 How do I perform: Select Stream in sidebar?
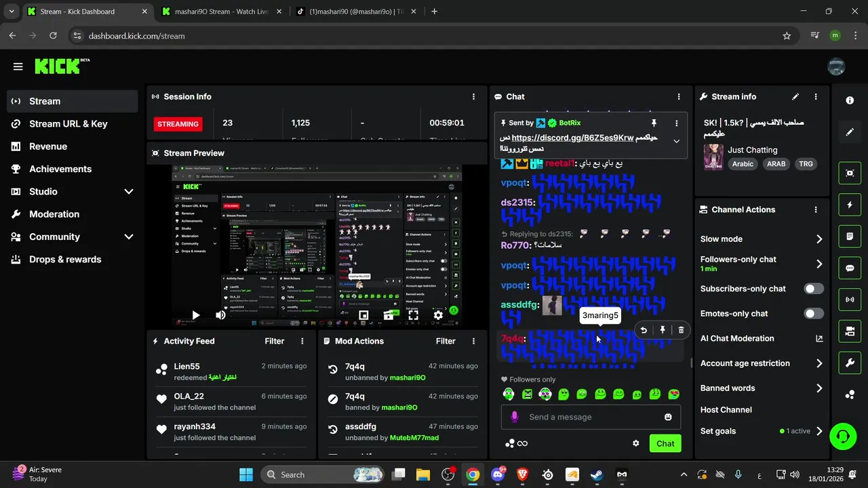73,101
